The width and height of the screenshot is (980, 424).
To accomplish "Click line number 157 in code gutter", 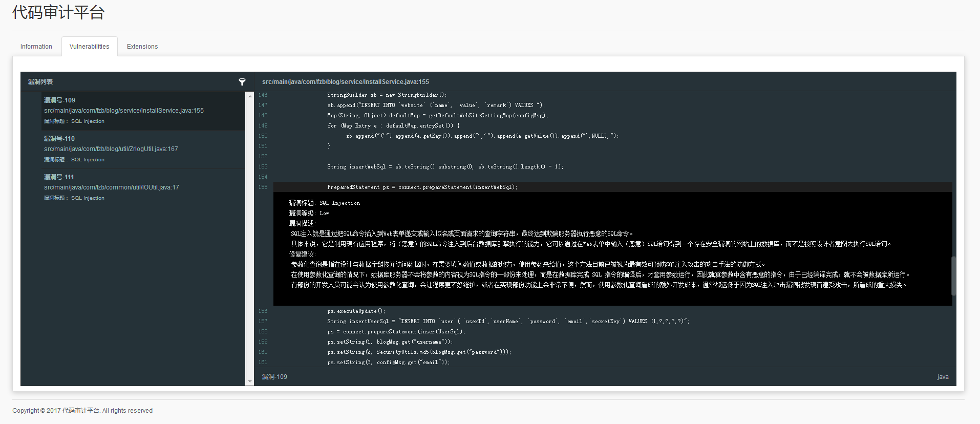I will (263, 322).
